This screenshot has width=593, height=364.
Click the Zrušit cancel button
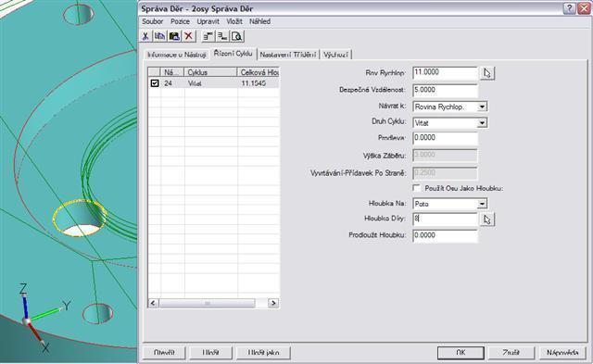coord(511,353)
